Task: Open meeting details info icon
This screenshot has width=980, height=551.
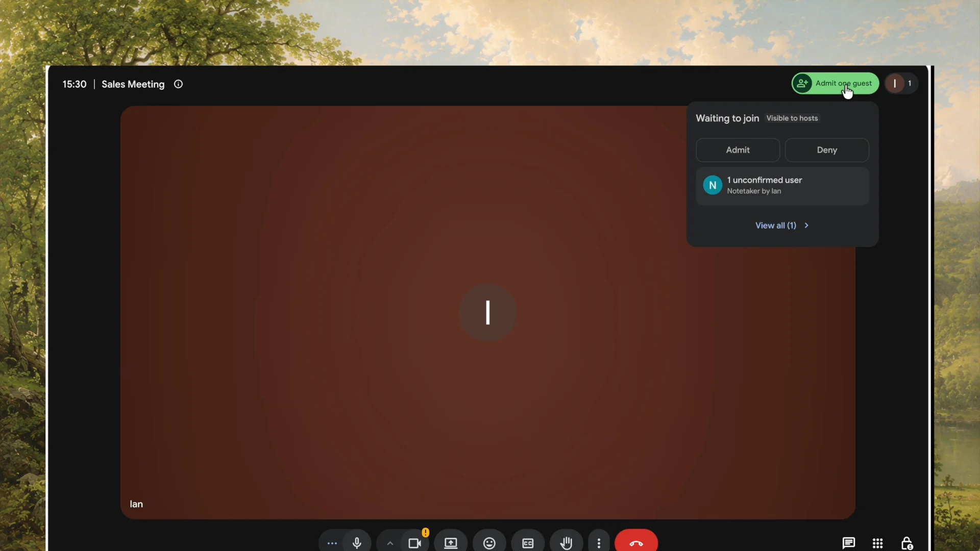Action: 178,84
